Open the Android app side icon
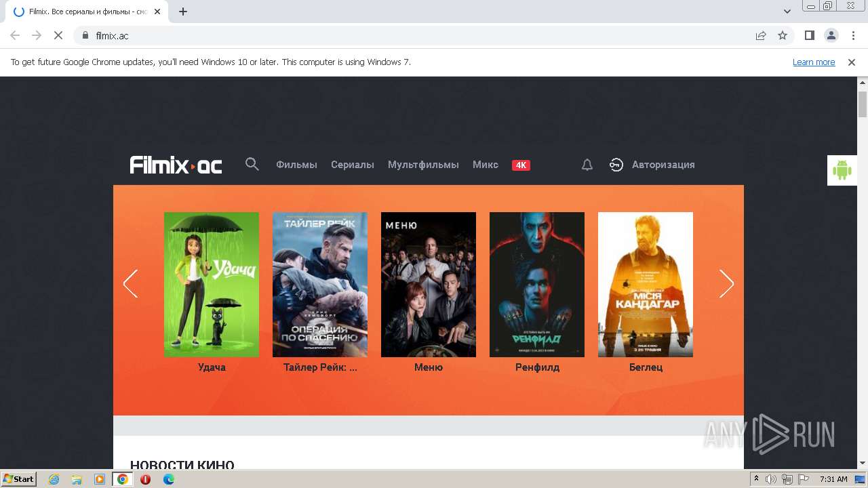Viewport: 868px width, 488px height. pyautogui.click(x=842, y=170)
